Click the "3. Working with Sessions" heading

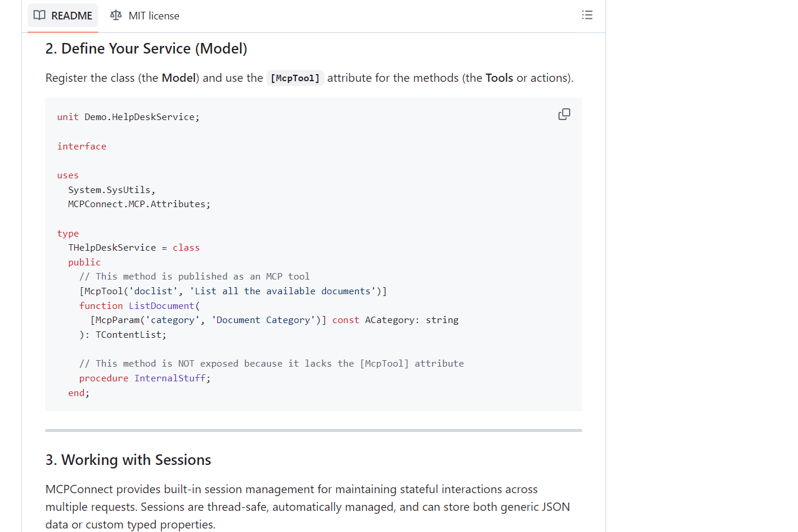(x=128, y=460)
